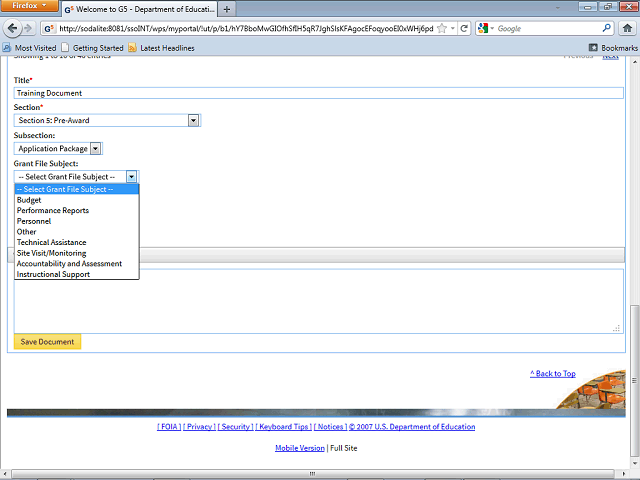Click the Next pagination link
Viewport: 640px width, 480px height.
point(611,57)
